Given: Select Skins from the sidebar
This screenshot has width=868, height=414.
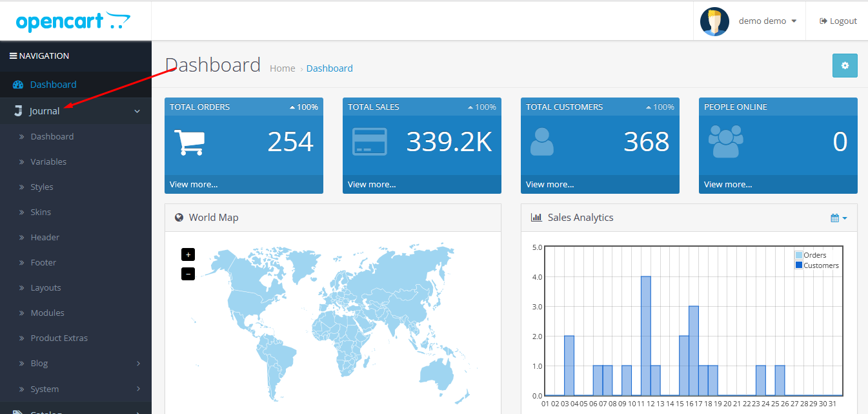Looking at the screenshot, I should click(41, 212).
